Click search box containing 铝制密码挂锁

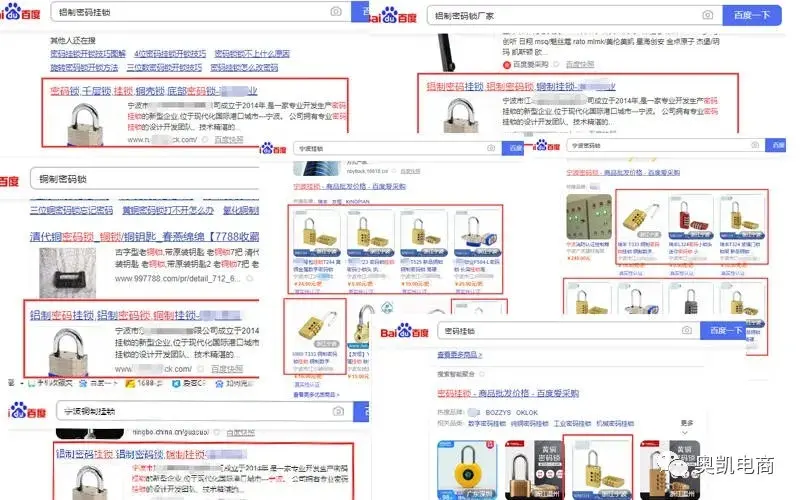pyautogui.click(x=201, y=12)
